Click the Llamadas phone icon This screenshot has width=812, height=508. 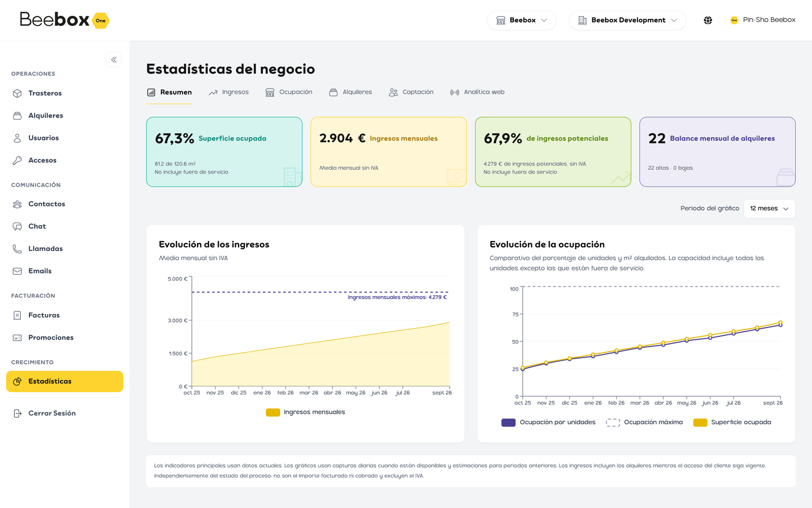pyautogui.click(x=17, y=249)
